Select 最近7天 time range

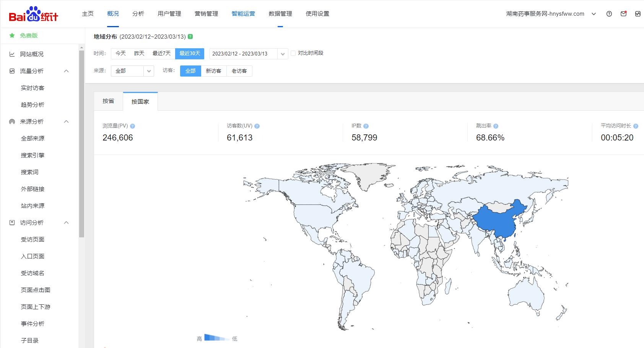161,54
